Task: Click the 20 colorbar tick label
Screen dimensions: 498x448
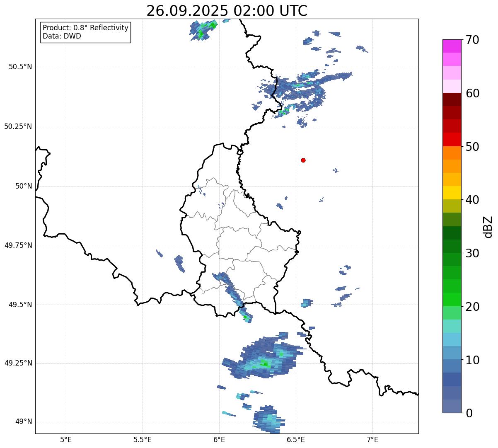Action: 472,307
